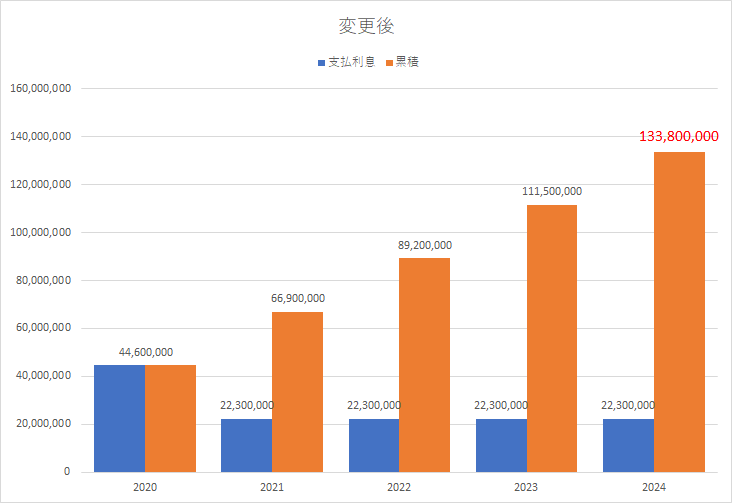Click the 89,200,000 data label
Screen dimensions: 732x503
[x=425, y=245]
